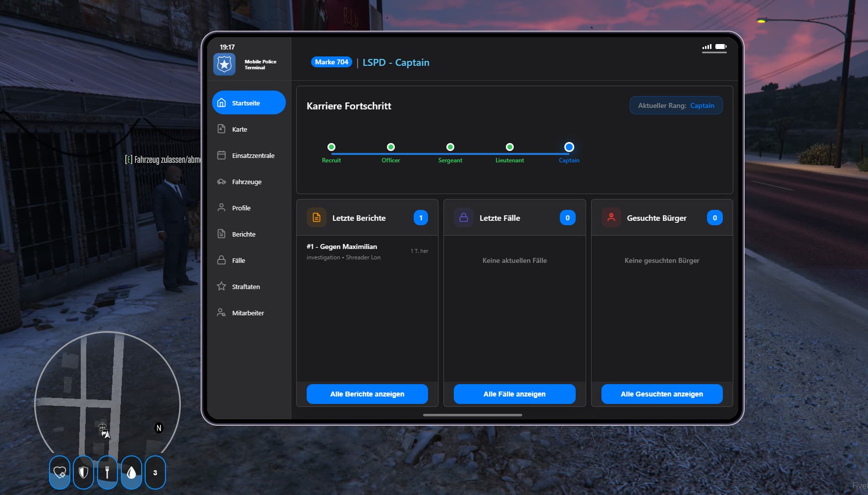Screen dimensions: 868x495
Task: Click the Profile person icon
Action: (x=221, y=208)
